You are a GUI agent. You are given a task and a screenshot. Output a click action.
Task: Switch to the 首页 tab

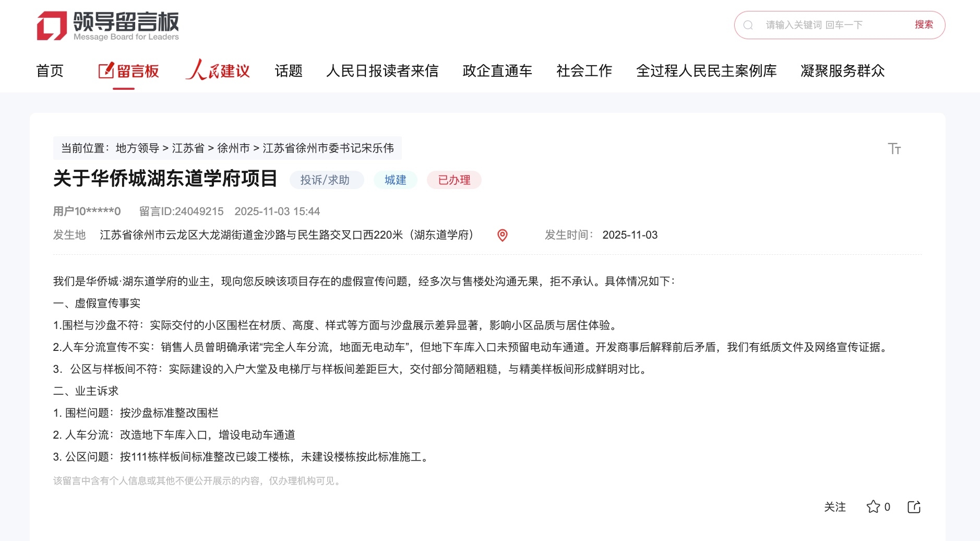coord(49,70)
